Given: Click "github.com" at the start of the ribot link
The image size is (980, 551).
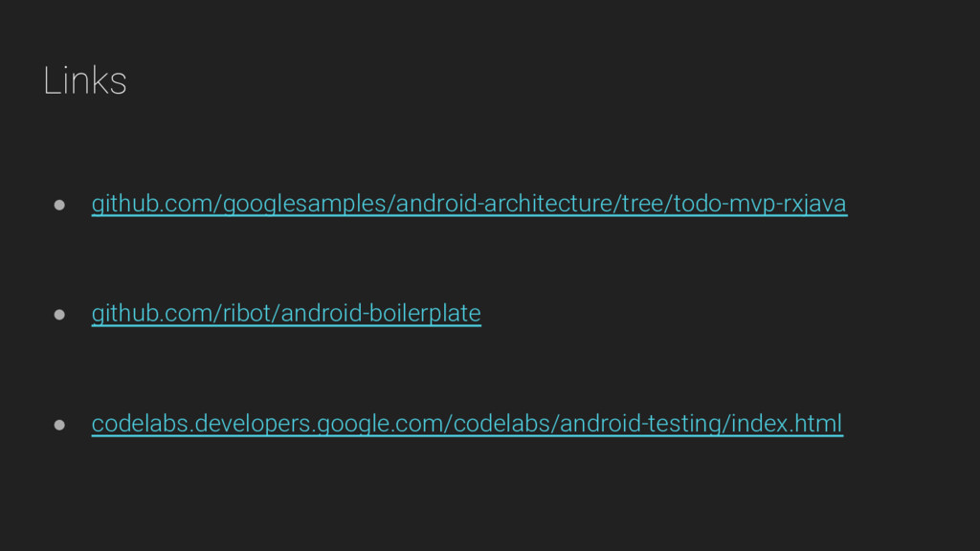Looking at the screenshot, I should (150, 313).
